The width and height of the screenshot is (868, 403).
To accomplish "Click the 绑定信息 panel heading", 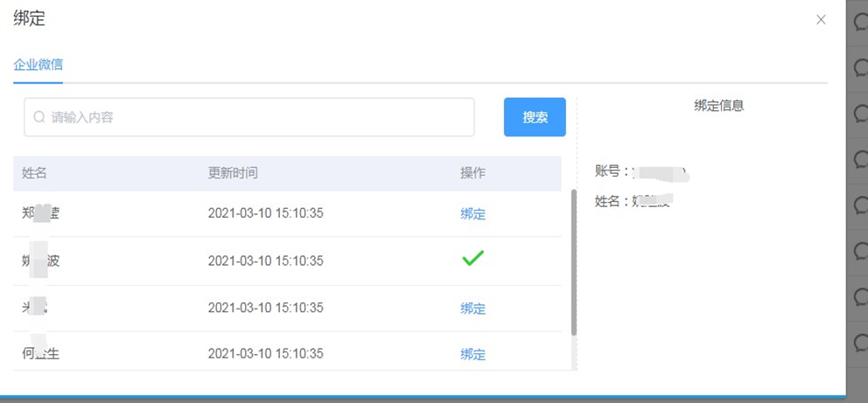I will pos(718,106).
